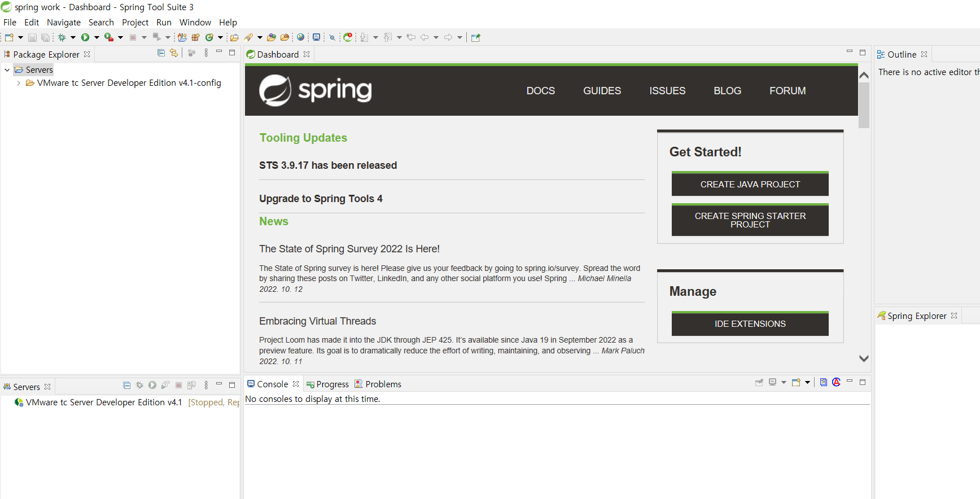Open the ISSUES link on Dashboard
This screenshot has width=980, height=499.
(667, 91)
